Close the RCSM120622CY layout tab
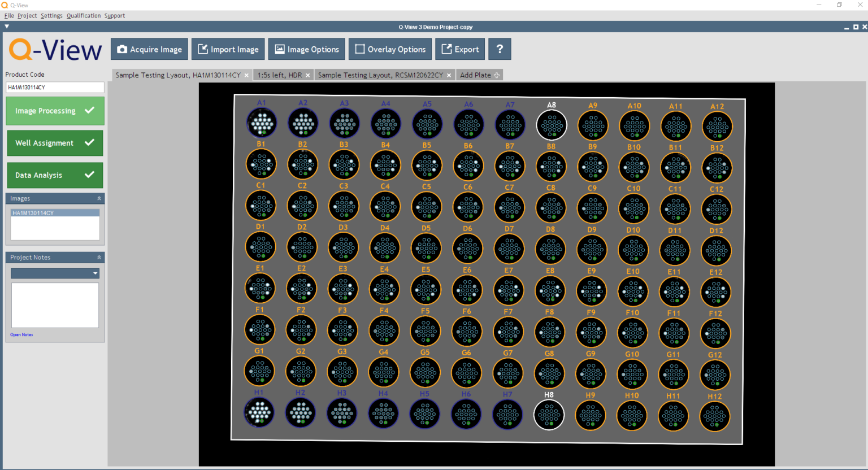Screen dimensions: 868x470 [x=449, y=75]
